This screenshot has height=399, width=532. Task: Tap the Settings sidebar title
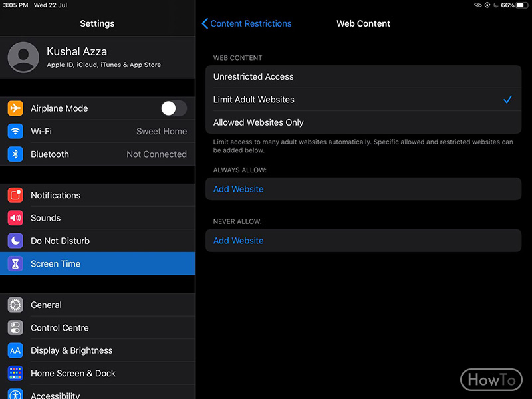(97, 23)
